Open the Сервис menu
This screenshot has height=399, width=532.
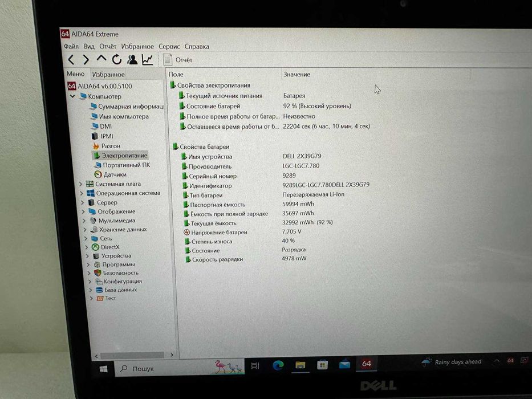(x=169, y=47)
